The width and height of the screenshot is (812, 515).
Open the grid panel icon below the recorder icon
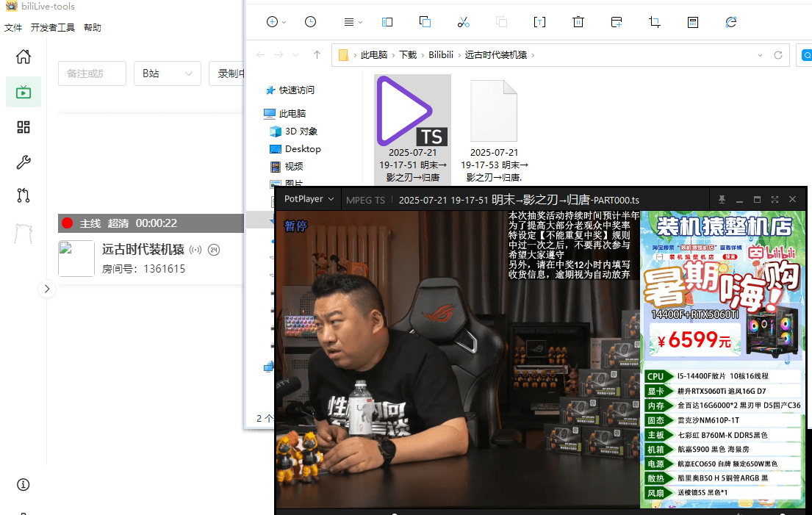[x=23, y=126]
